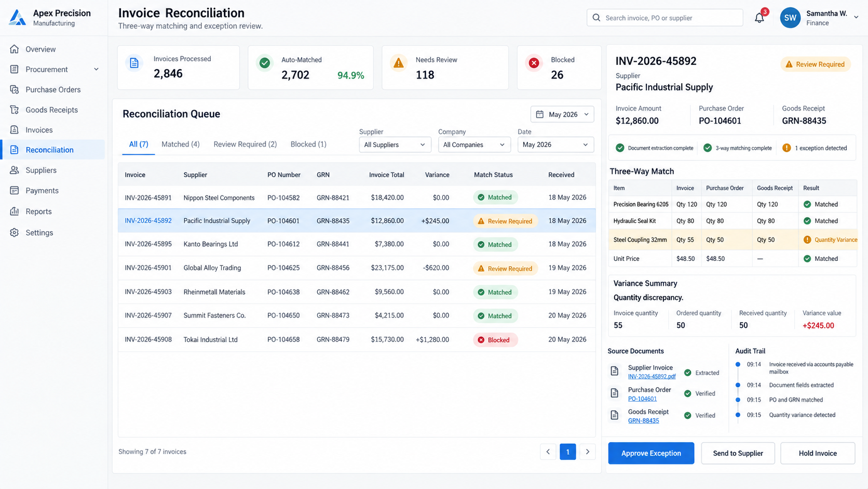Screen dimensions: 868x489
Task: Select the INV-2026-45901 Global Alloy row
Action: point(357,268)
